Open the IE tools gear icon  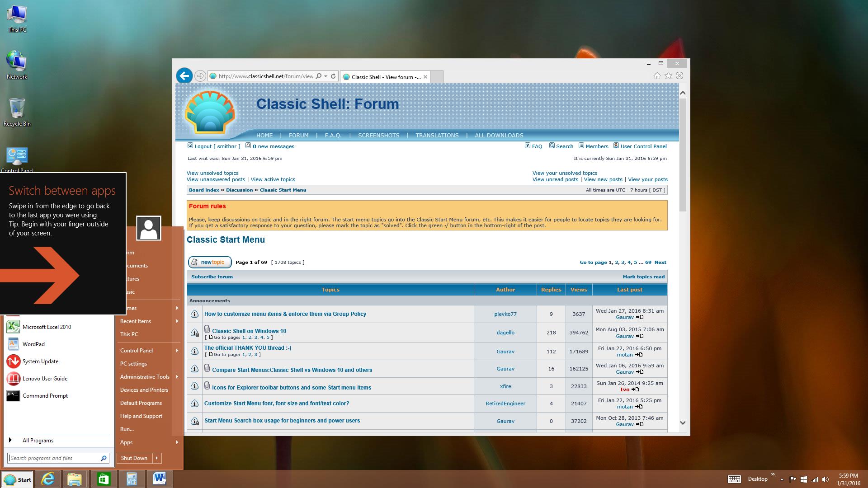pyautogui.click(x=679, y=76)
